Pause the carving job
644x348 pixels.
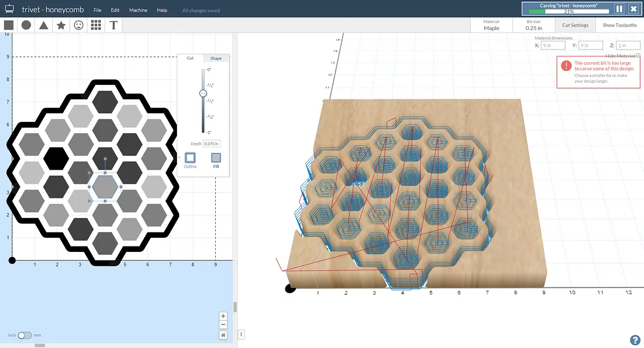(x=619, y=9)
